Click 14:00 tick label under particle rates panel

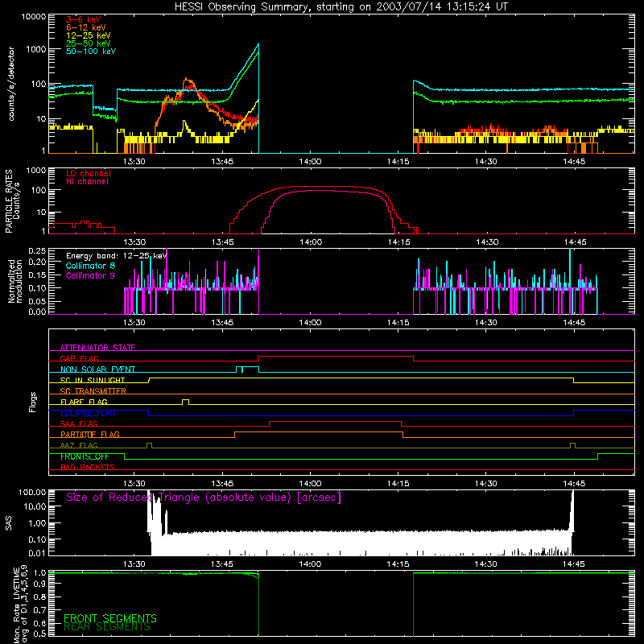pos(311,242)
